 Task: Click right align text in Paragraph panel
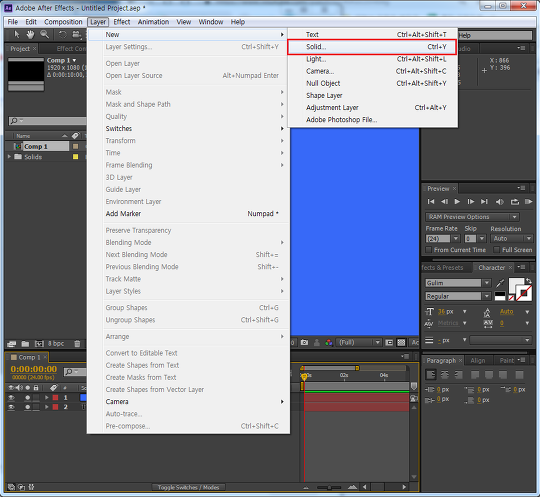point(458,374)
